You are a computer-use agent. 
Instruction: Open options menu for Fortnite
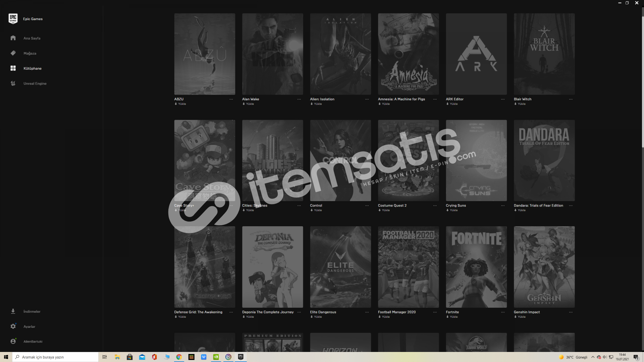[503, 312]
